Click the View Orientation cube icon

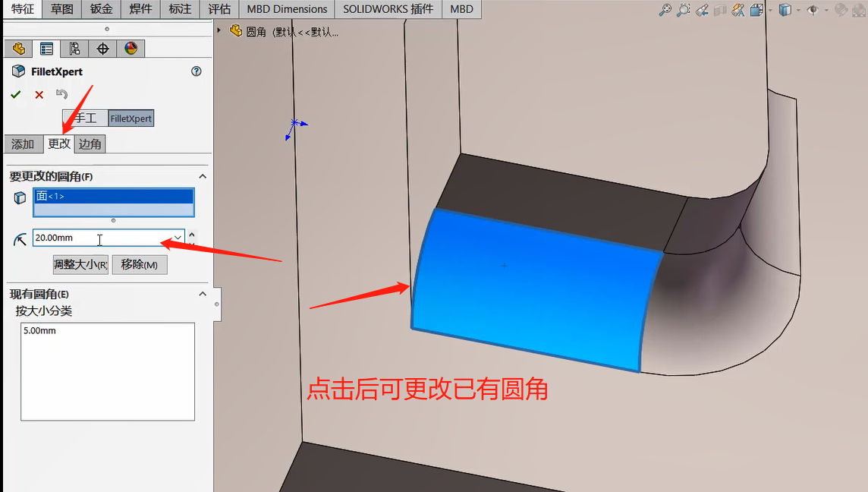coord(756,9)
